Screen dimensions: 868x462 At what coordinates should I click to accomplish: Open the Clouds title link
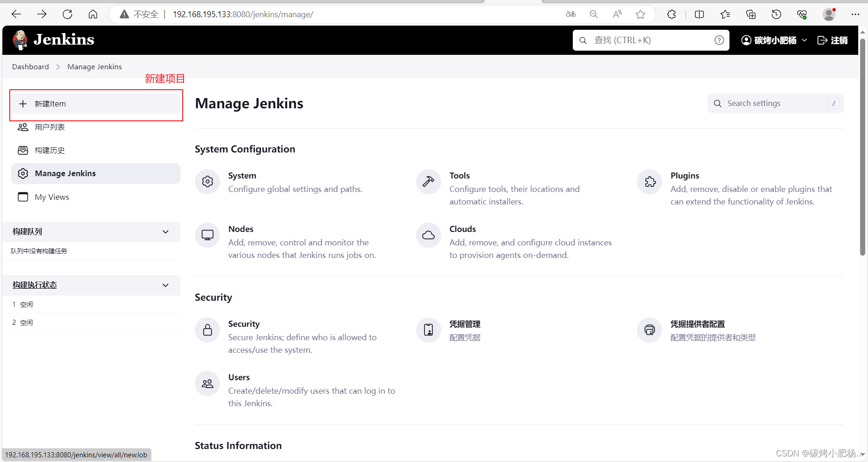coord(462,229)
